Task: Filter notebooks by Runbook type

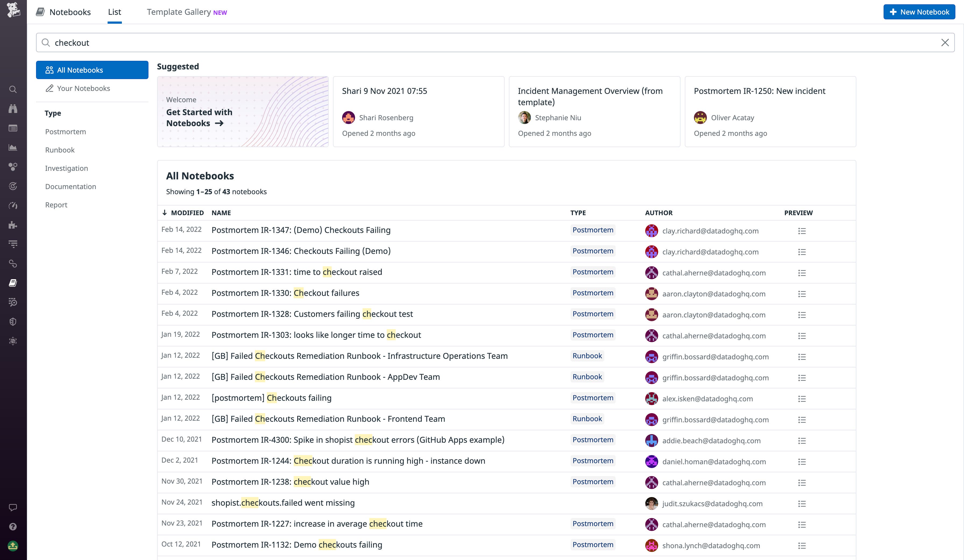Action: [x=60, y=150]
